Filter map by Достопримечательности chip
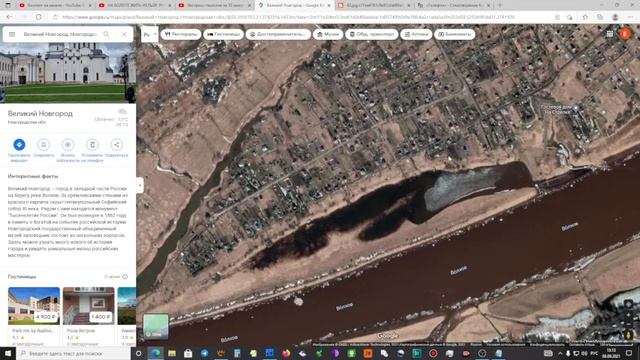This screenshot has height=360, width=640. click(x=278, y=34)
